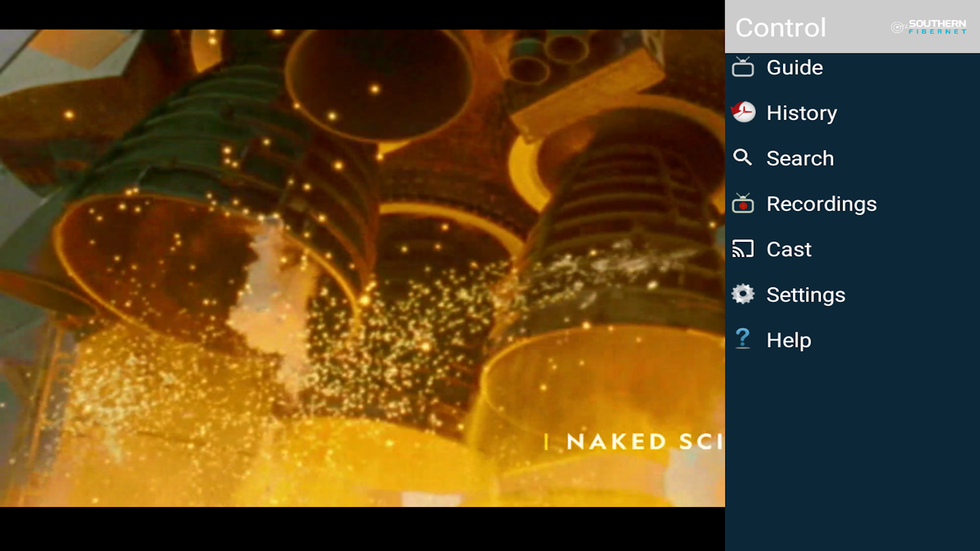Image resolution: width=980 pixels, height=551 pixels.
Task: Click the Southern Fibernet logo
Action: (929, 27)
